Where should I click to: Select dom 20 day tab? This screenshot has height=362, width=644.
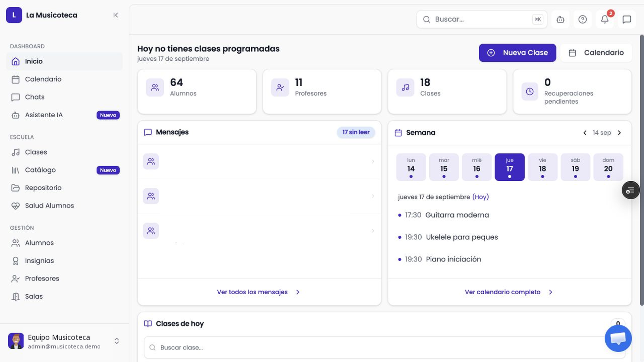tap(608, 167)
